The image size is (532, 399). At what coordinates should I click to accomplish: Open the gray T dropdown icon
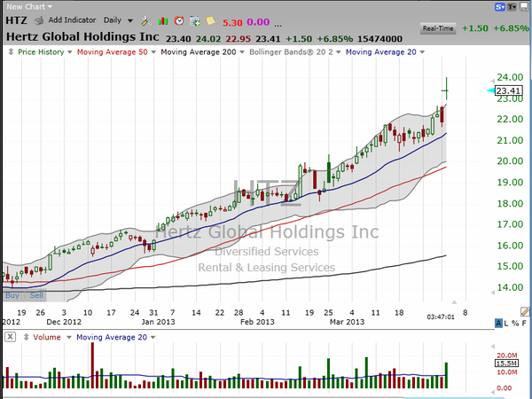click(512, 7)
